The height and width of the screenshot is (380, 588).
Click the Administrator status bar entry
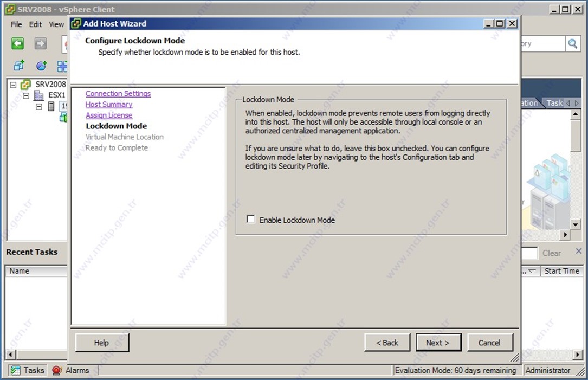point(547,371)
